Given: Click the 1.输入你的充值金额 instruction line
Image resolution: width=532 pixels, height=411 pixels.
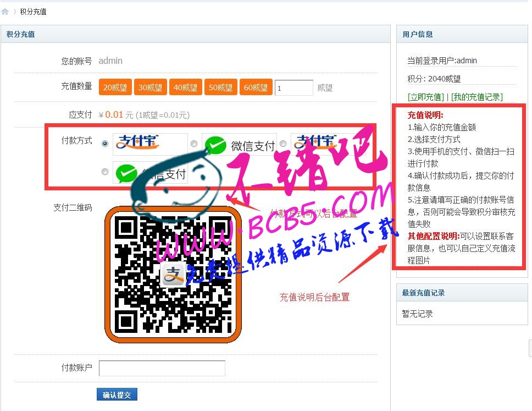Looking at the screenshot, I should click(442, 128).
